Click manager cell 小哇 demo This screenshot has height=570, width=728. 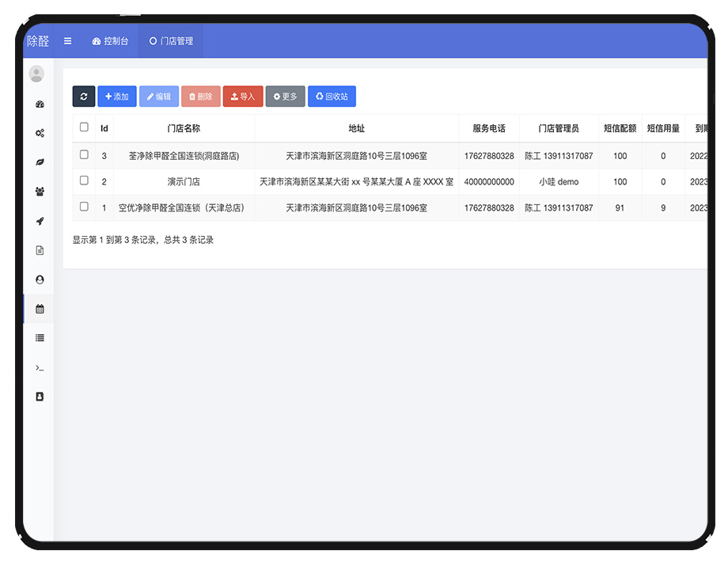point(559,181)
